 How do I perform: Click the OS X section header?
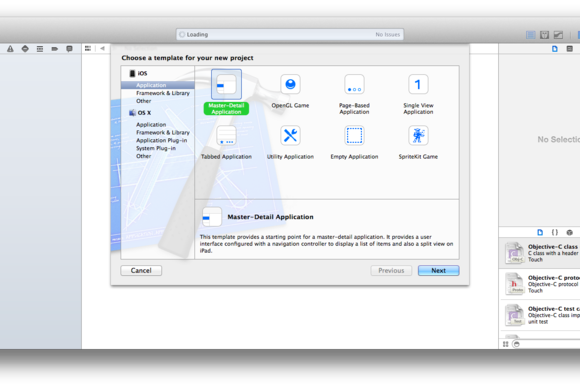(140, 113)
